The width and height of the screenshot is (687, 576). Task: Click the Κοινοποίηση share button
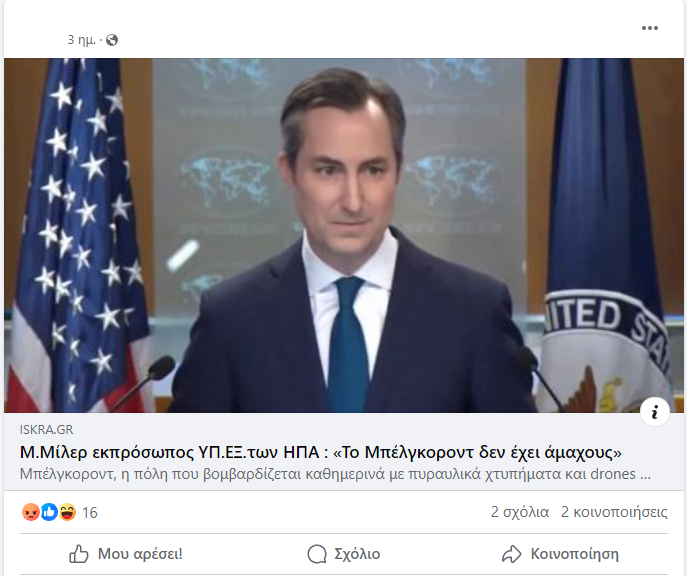560,554
